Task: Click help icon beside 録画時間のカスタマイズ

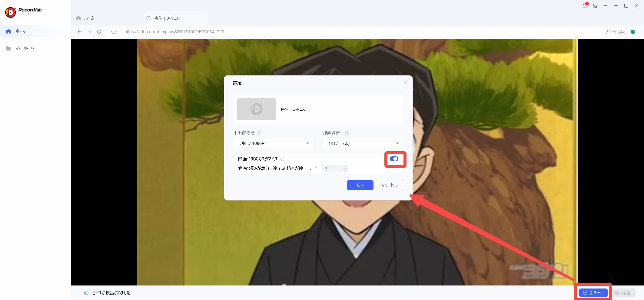Action: coord(282,159)
